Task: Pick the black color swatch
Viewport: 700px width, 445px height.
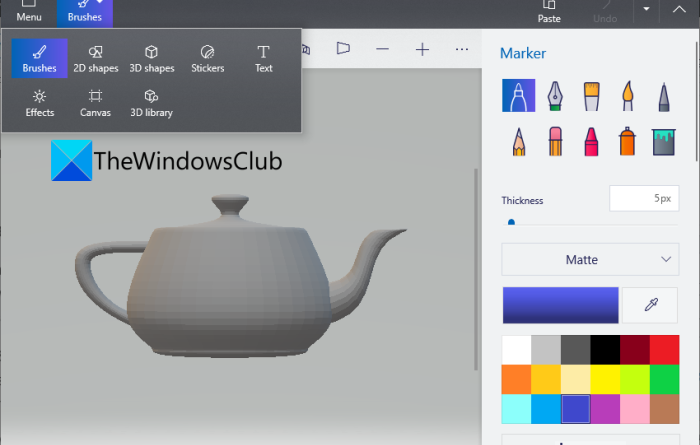Action: [605, 350]
